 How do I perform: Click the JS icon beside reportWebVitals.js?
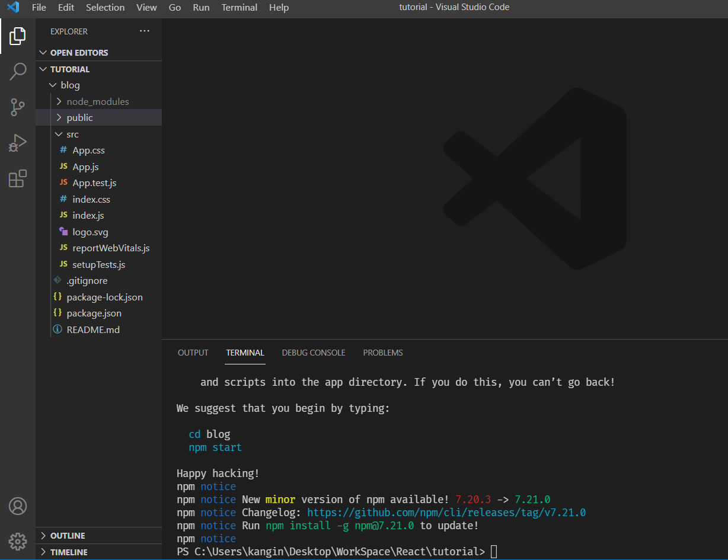coord(63,248)
